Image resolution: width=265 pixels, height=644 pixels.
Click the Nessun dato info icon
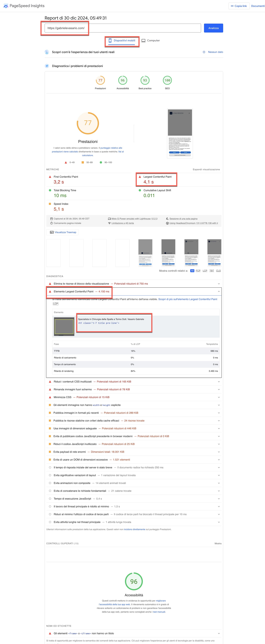pos(204,52)
